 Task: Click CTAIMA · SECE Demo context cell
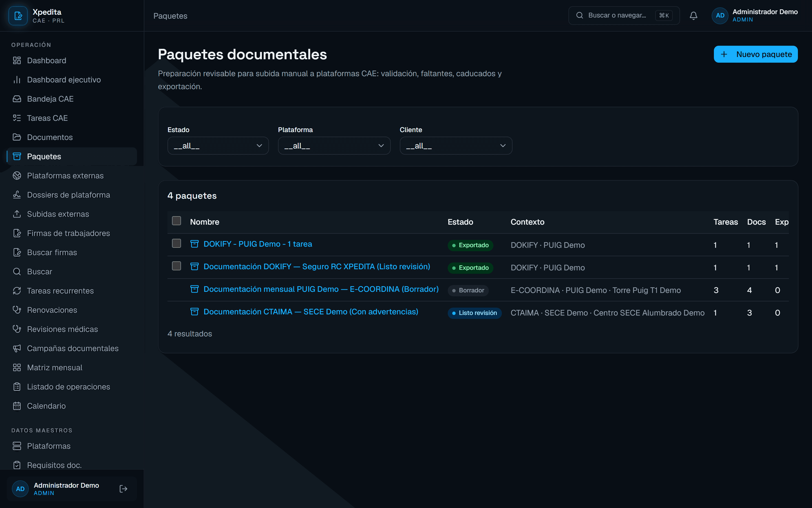pyautogui.click(x=607, y=313)
